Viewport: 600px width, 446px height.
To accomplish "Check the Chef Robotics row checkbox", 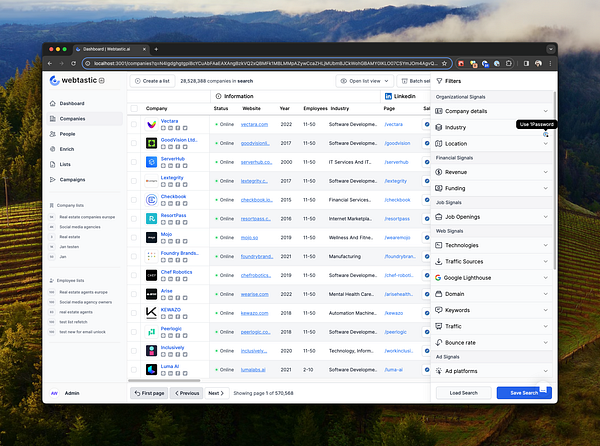I will point(134,275).
